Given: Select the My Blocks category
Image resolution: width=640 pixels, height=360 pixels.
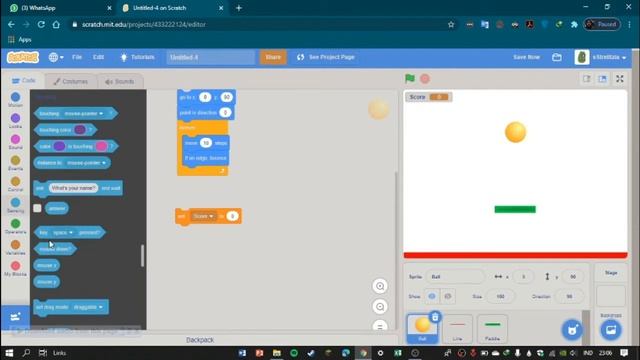Looking at the screenshot, I should pyautogui.click(x=16, y=269).
